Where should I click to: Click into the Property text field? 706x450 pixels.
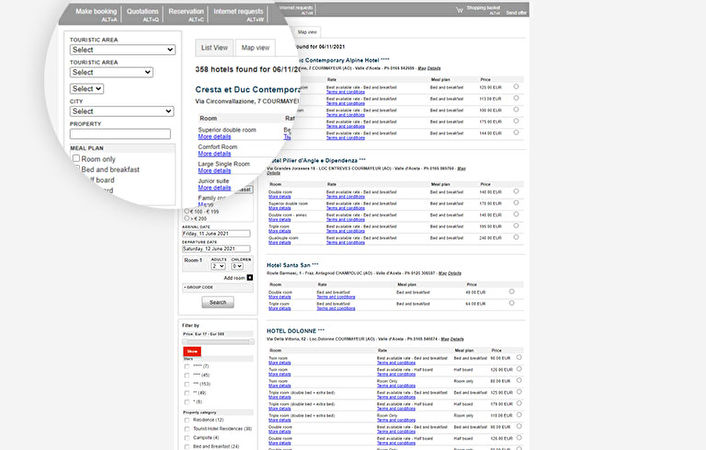pos(120,134)
